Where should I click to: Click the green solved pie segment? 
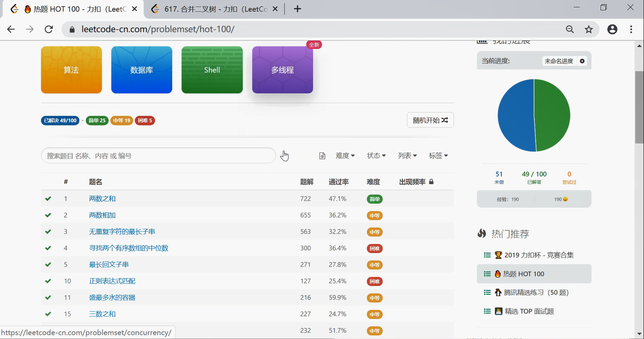click(x=552, y=115)
